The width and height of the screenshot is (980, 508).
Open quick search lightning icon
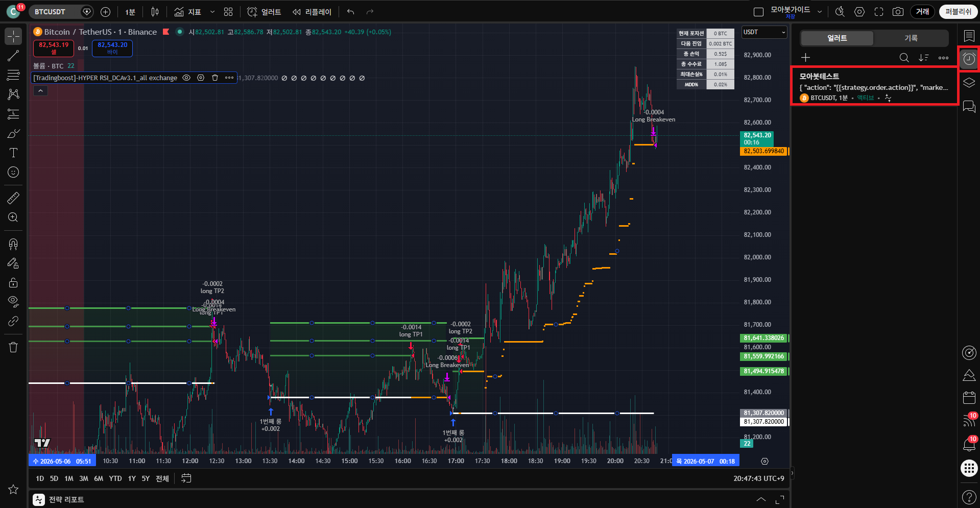coord(840,12)
